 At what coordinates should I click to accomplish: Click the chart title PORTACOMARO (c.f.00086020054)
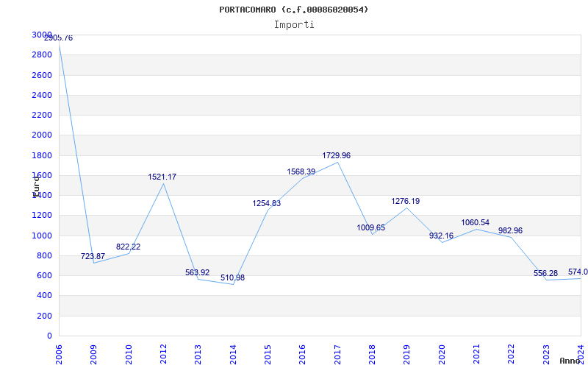click(x=293, y=10)
